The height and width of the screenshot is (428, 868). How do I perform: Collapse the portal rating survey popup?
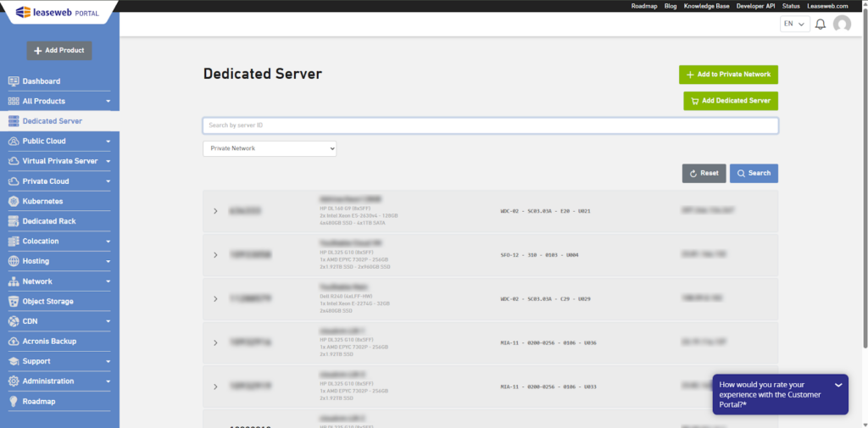pyautogui.click(x=838, y=385)
